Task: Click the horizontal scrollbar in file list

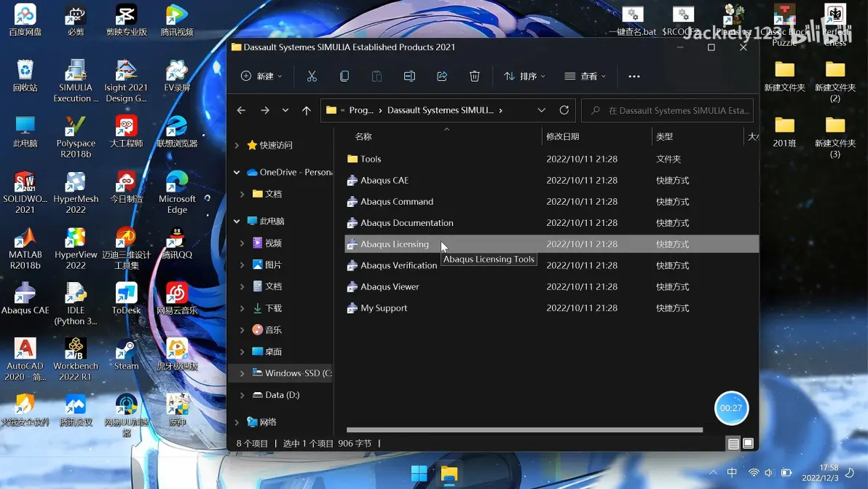Action: 524,430
